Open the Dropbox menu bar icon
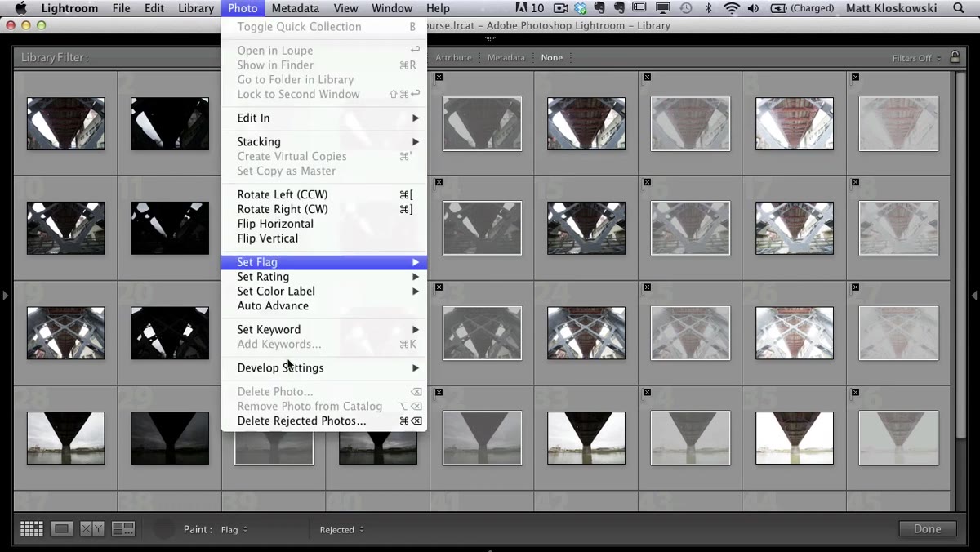The width and height of the screenshot is (980, 552). 581,8
